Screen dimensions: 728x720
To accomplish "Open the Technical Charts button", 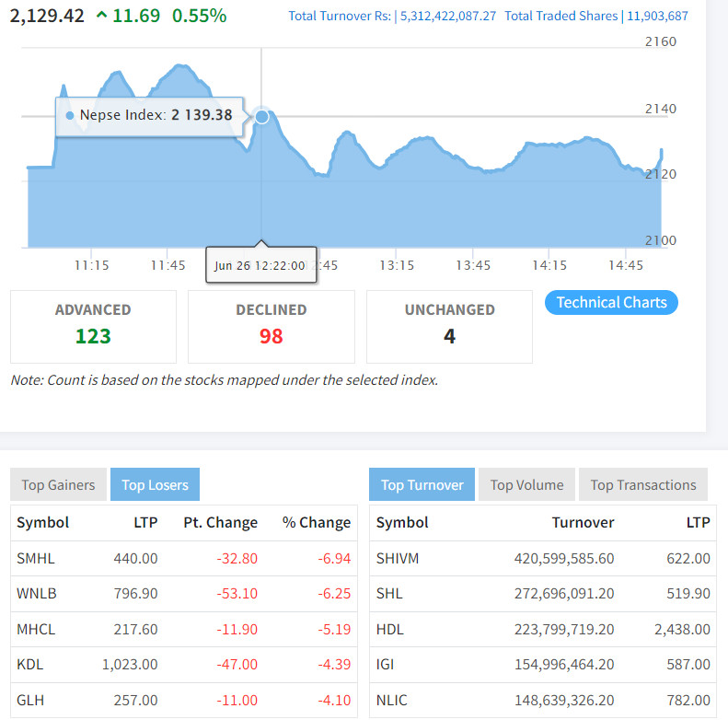I will click(x=611, y=302).
